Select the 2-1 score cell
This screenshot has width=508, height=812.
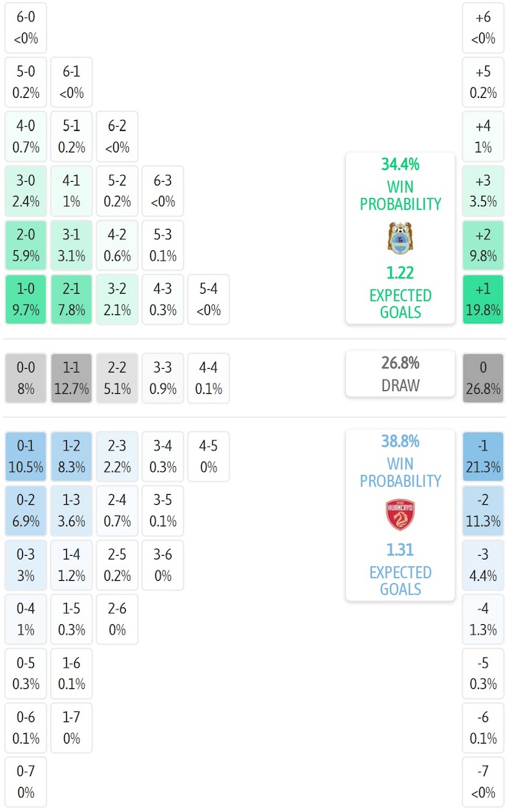[71, 300]
